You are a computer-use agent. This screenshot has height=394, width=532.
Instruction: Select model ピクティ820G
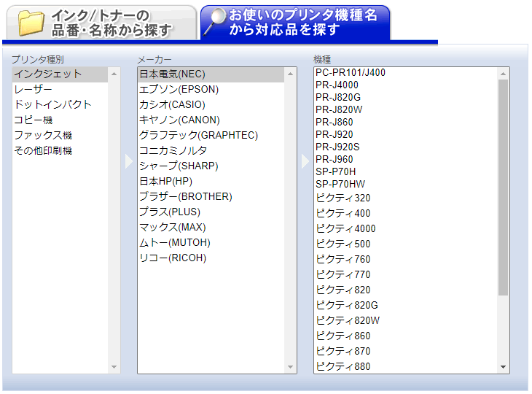[x=405, y=305]
